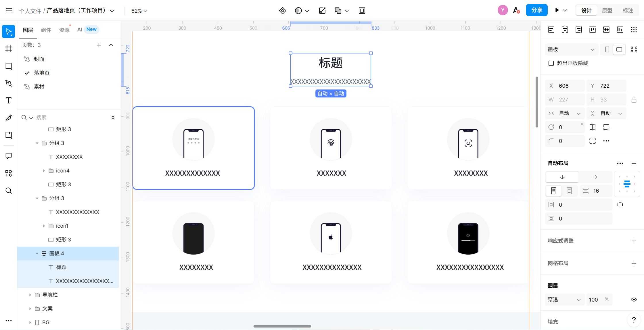The height and width of the screenshot is (330, 644).
Task: Click the 分享 share button
Action: (x=536, y=10)
